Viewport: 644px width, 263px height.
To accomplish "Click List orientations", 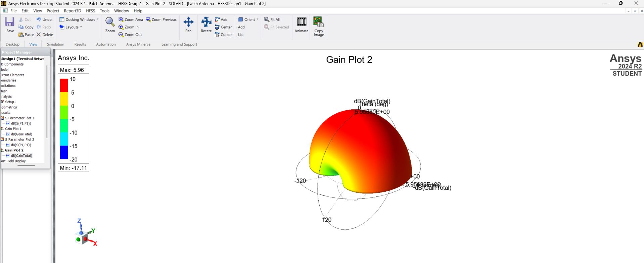I will click(241, 35).
